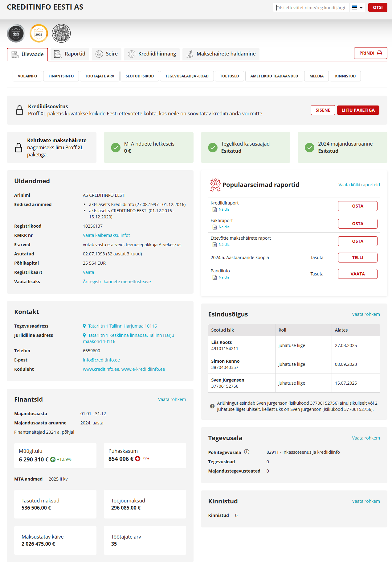Click the gold 2025 award badge
The width and height of the screenshot is (392, 566).
39,33
